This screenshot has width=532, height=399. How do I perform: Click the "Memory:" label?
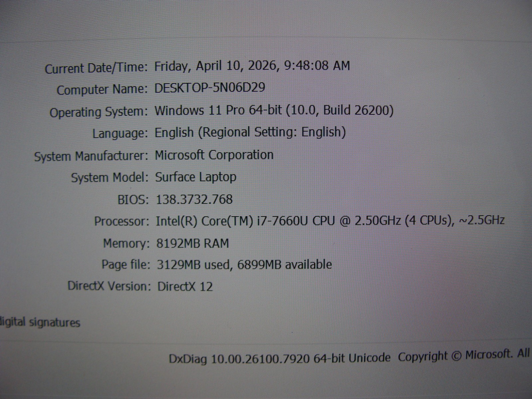tap(126, 244)
